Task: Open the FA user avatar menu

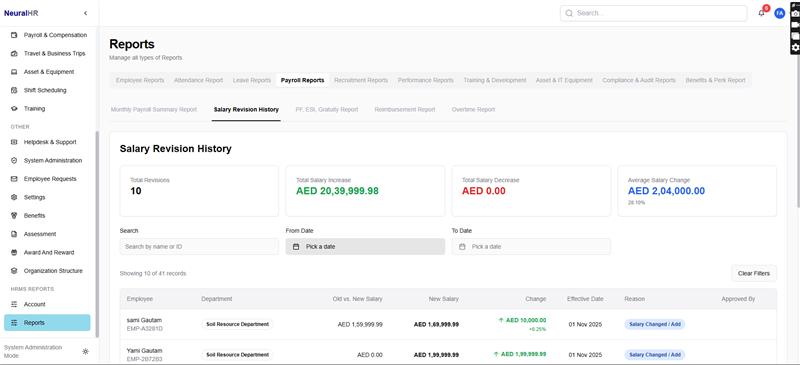Action: tap(779, 13)
